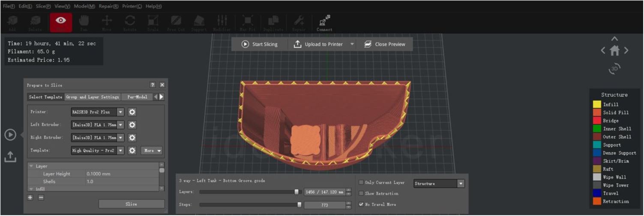Collapse the Infill settings group
The height and width of the screenshot is (216, 644).
click(x=31, y=189)
